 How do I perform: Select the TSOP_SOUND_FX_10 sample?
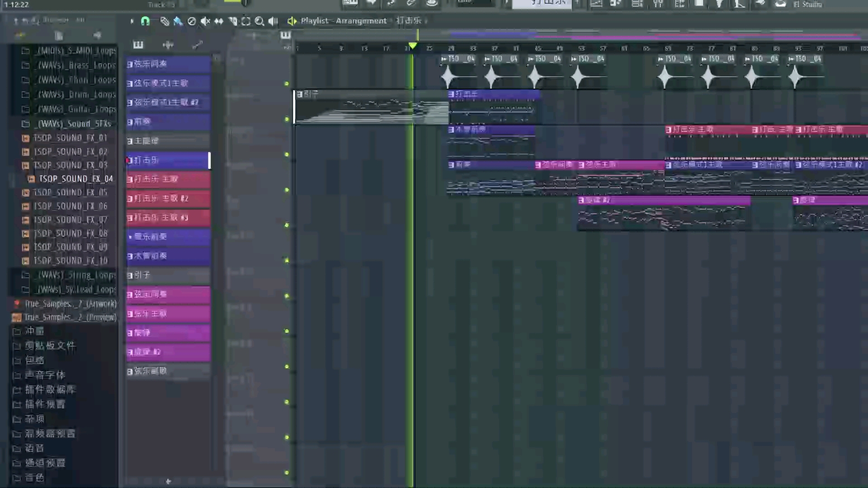pyautogui.click(x=66, y=261)
